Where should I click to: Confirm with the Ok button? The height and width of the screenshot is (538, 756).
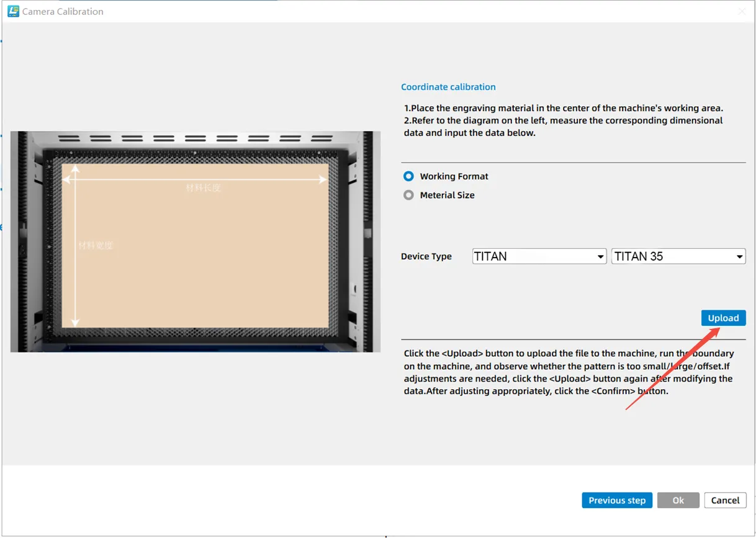(678, 500)
